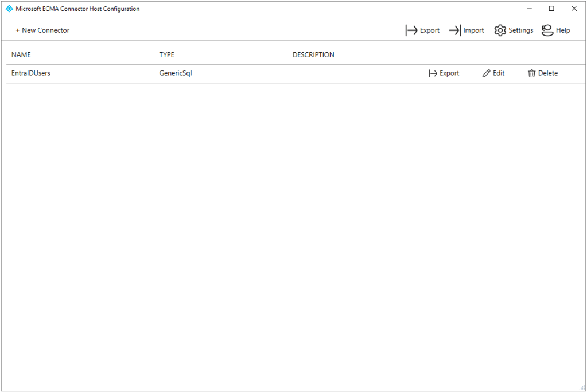Click the NAME column header
The height and width of the screenshot is (392, 587).
[x=21, y=55]
